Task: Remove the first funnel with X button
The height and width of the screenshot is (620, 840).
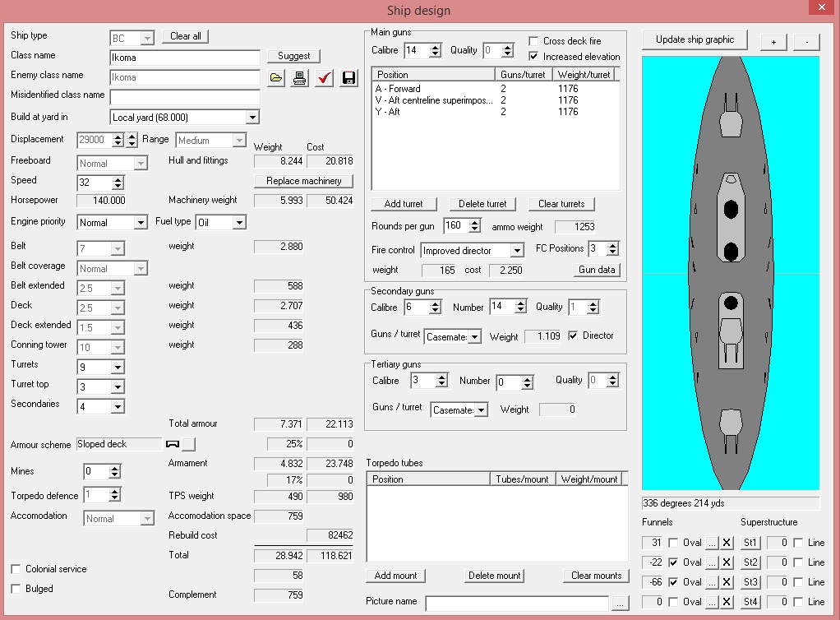Action: (727, 543)
